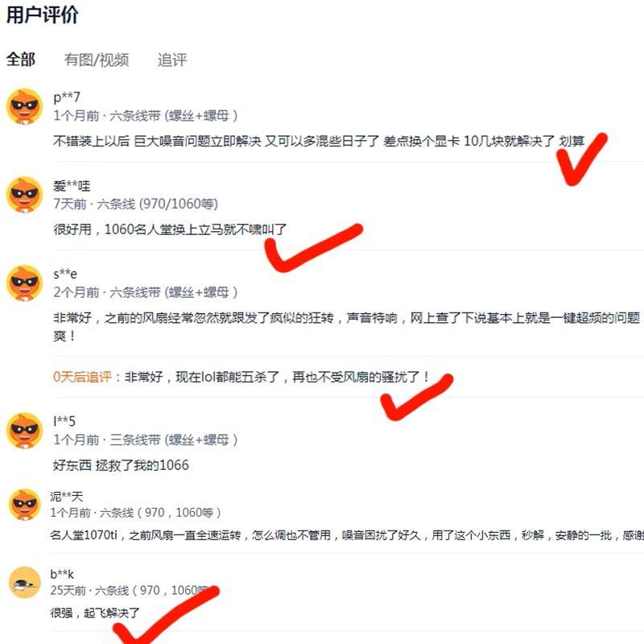
Task: Click the avatar of user 爱**哇
Action: 25,195
